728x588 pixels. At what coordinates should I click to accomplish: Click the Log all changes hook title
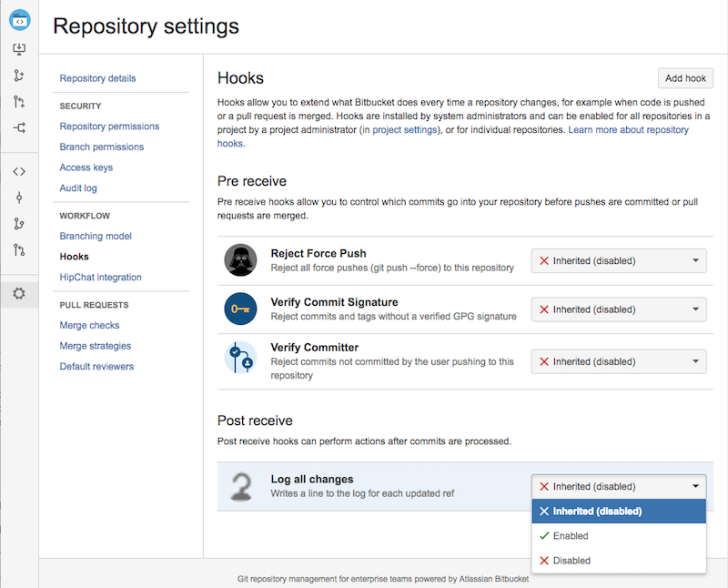click(312, 480)
